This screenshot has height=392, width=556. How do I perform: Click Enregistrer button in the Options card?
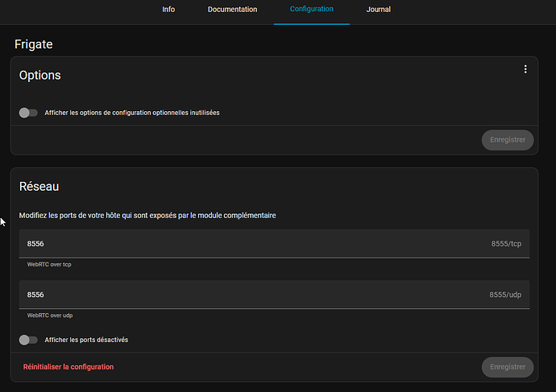coord(507,139)
